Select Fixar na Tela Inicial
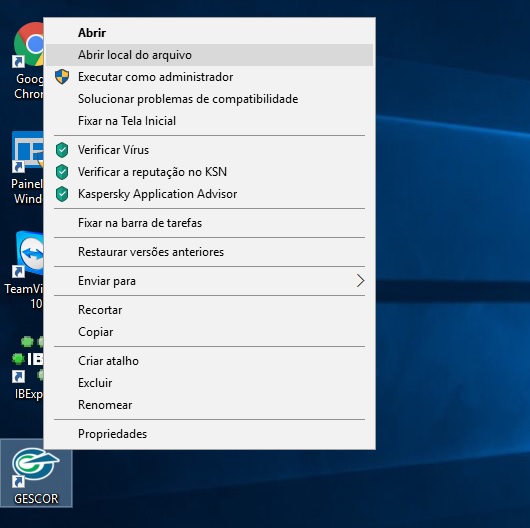The image size is (530, 528). 209,121
